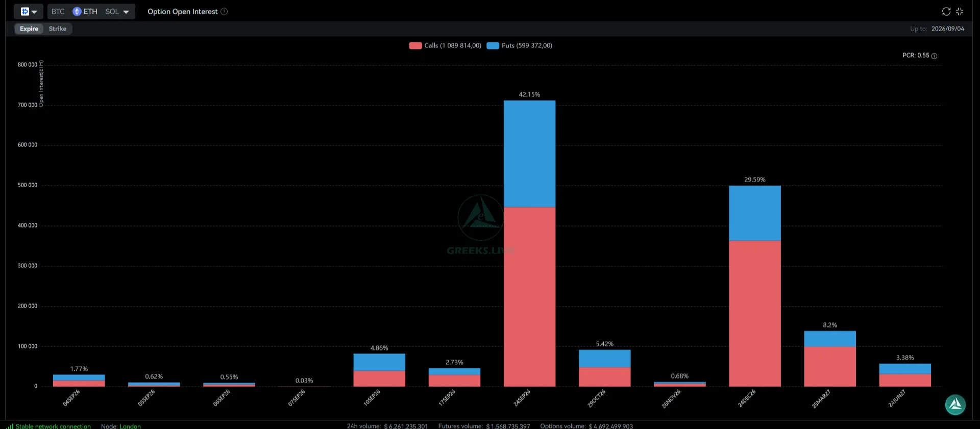
Task: Exit fullscreen with the collapse icon
Action: click(960, 11)
